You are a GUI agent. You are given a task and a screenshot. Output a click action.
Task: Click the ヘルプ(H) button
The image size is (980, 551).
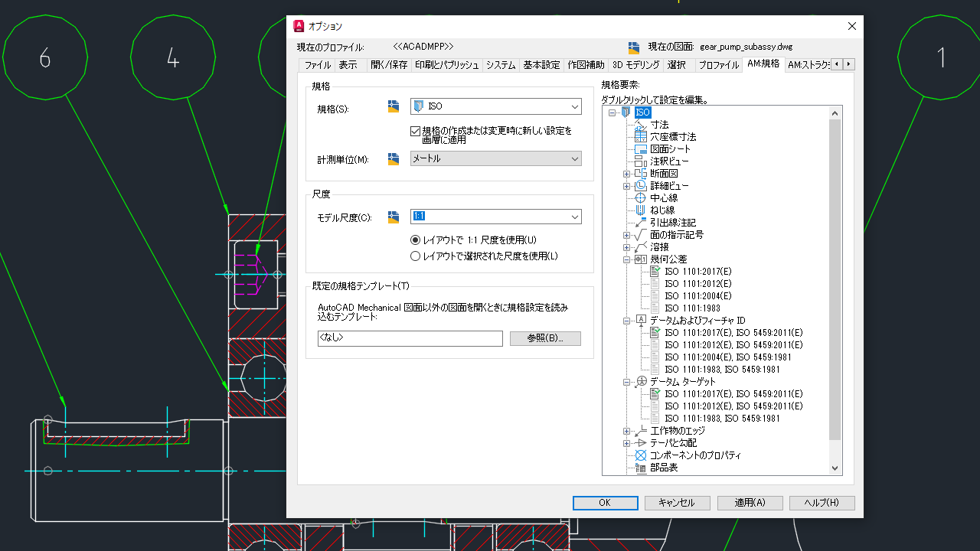tap(822, 503)
